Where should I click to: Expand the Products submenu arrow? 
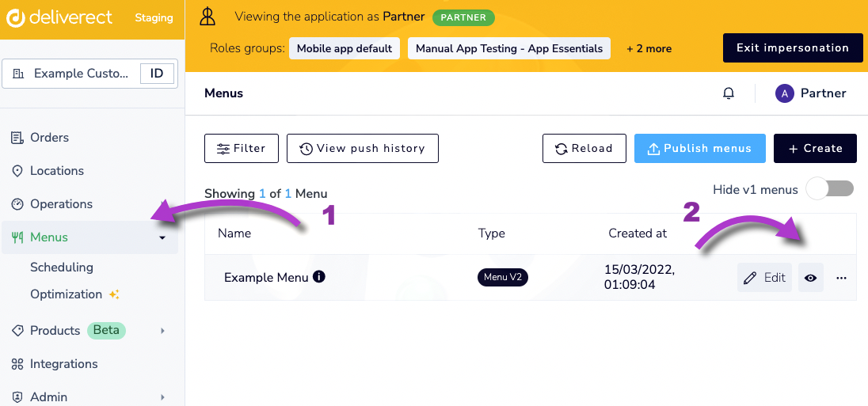coord(162,331)
